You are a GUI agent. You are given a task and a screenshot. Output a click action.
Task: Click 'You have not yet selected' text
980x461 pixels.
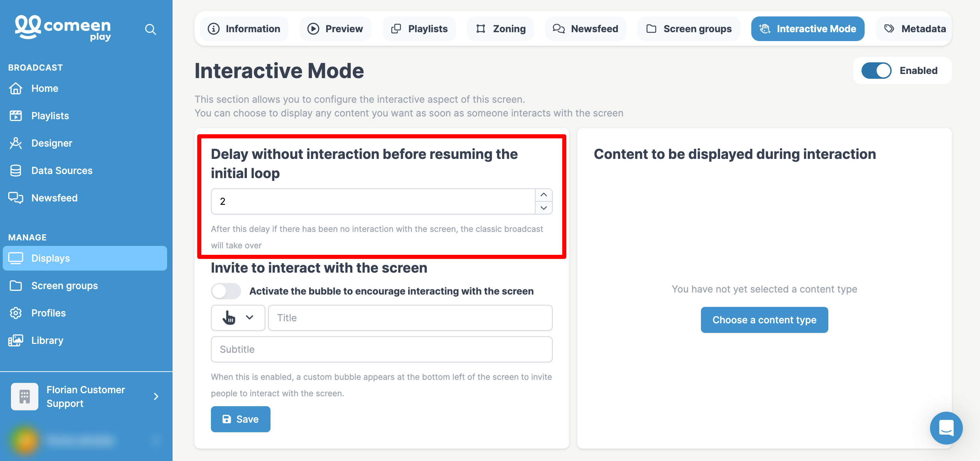point(764,289)
